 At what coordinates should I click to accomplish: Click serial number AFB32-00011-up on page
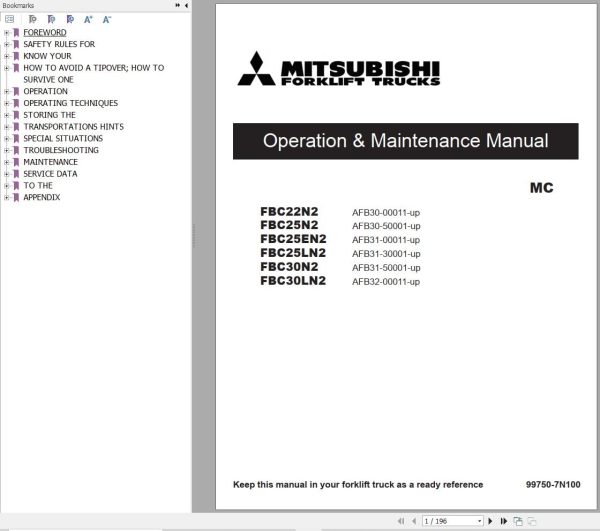pos(386,282)
